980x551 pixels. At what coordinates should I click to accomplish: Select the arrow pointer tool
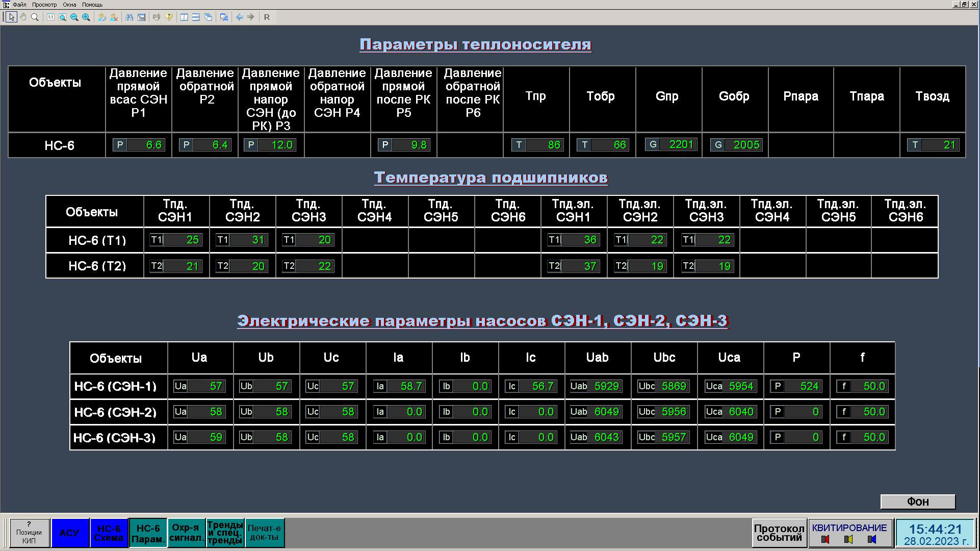11,17
